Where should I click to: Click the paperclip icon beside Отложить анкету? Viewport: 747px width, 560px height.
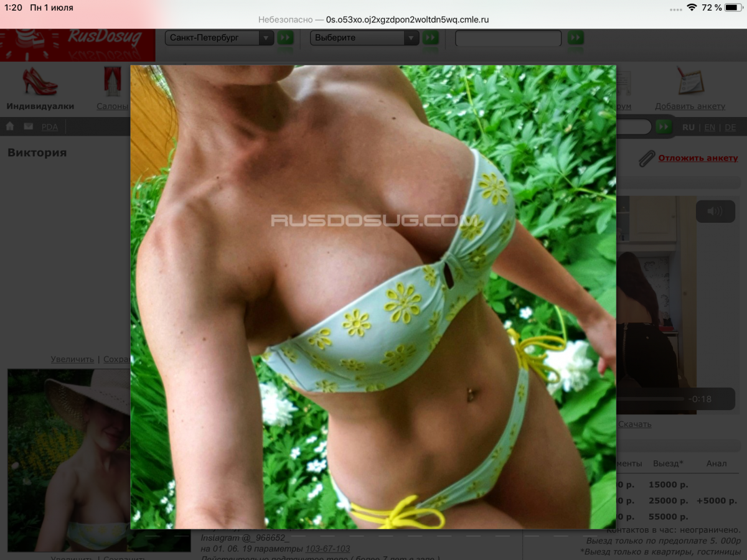point(647,158)
